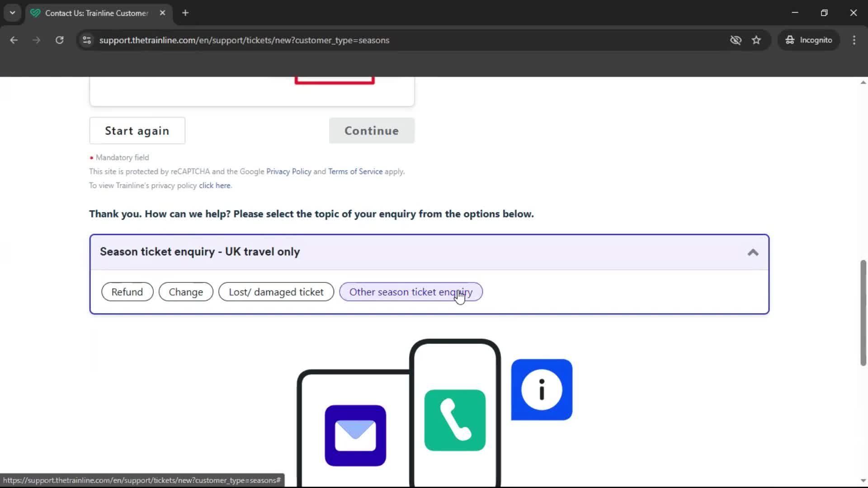Switch to the Contact Us tab
The height and width of the screenshot is (488, 868).
coord(90,13)
